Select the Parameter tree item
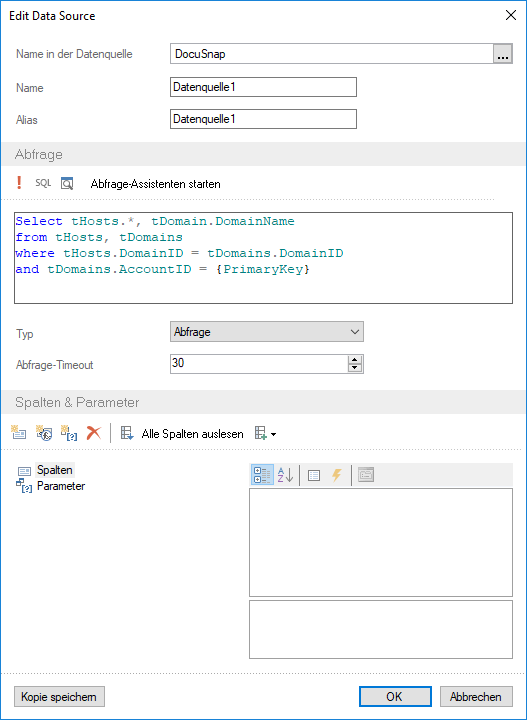The height and width of the screenshot is (720, 527). [61, 486]
